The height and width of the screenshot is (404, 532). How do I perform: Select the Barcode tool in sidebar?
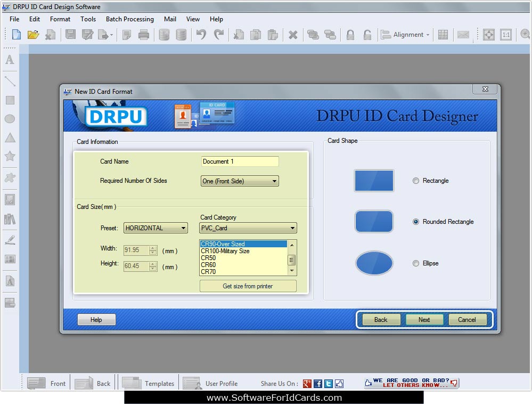[x=10, y=260]
